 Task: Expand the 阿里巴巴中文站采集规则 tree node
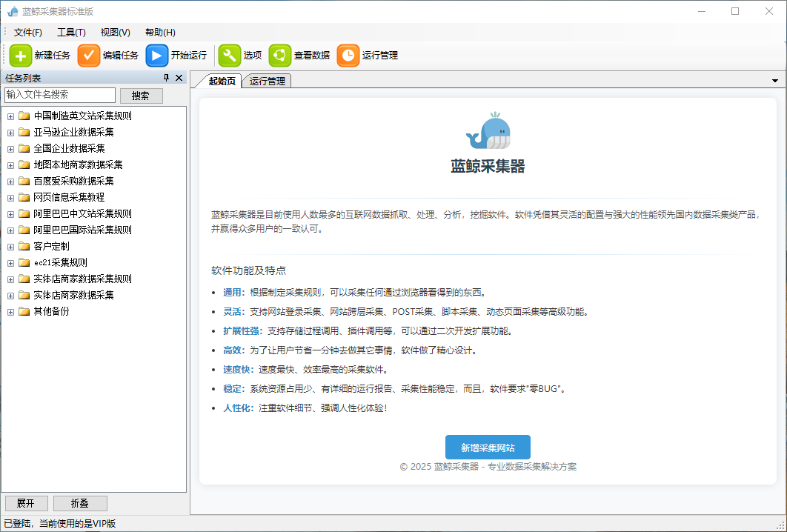point(10,214)
